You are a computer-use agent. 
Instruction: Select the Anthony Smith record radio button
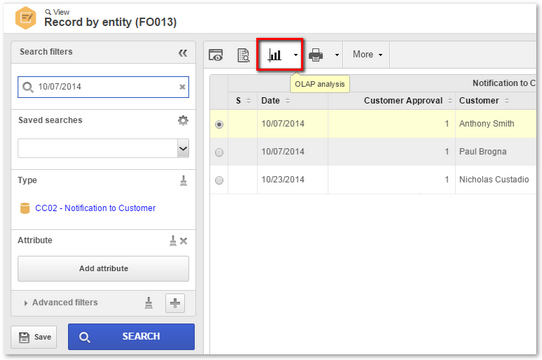219,124
